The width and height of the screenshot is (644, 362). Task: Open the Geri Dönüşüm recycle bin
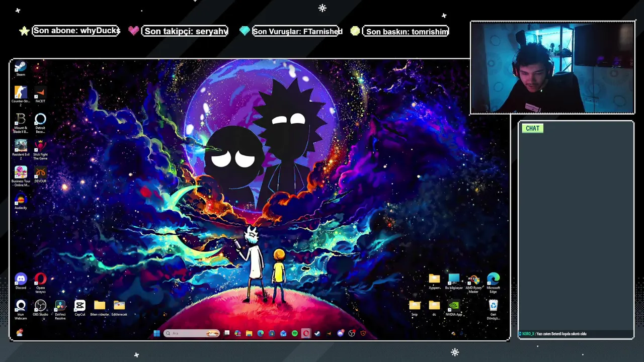coord(493,310)
